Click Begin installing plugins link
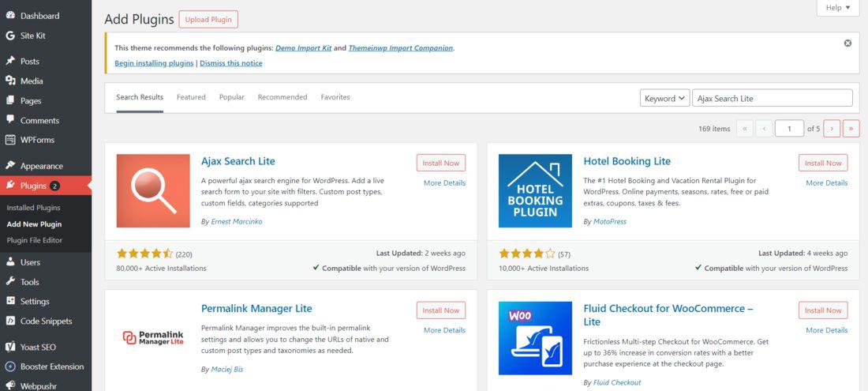 (154, 63)
